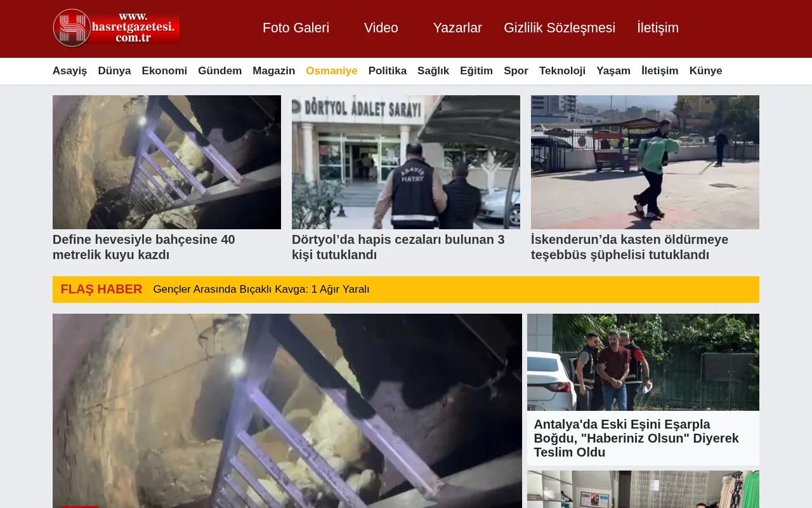Screen dimensions: 812x508
Task: Open the Magazin category
Action: [x=274, y=70]
